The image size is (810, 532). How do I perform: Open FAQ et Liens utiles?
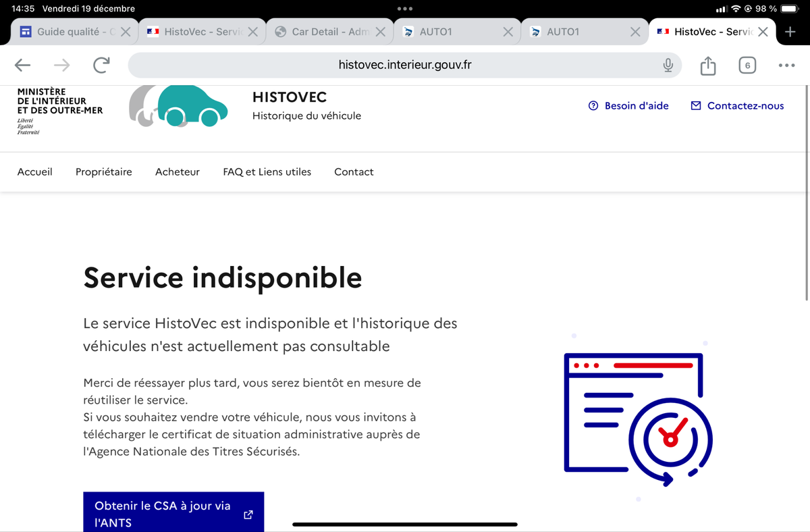[267, 171]
